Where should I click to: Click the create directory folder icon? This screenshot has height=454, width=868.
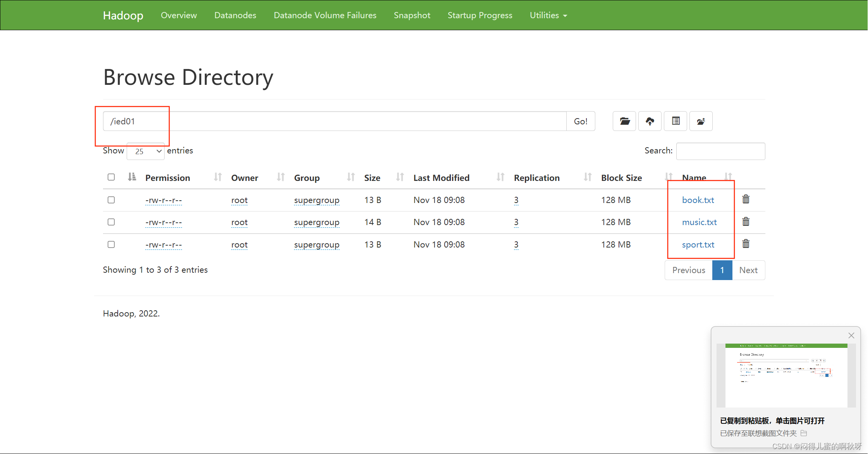[624, 121]
